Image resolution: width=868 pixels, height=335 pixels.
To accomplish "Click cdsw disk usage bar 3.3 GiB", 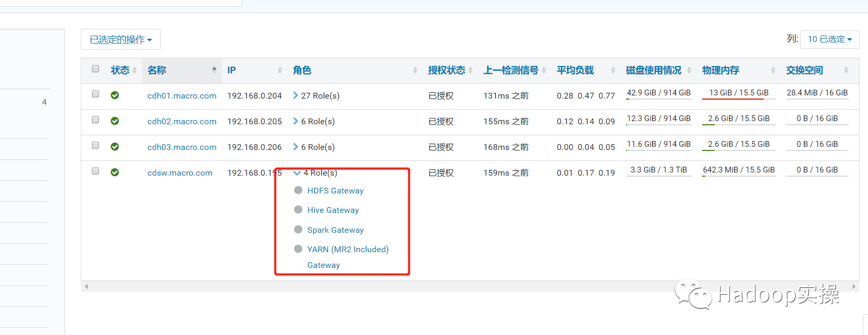I will 659,170.
